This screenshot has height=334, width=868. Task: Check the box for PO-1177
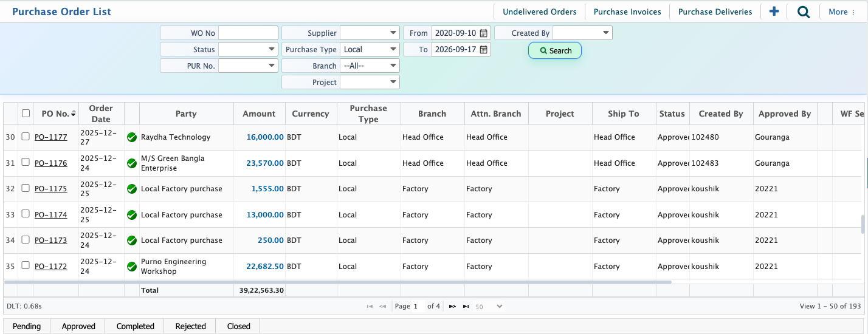(26, 137)
